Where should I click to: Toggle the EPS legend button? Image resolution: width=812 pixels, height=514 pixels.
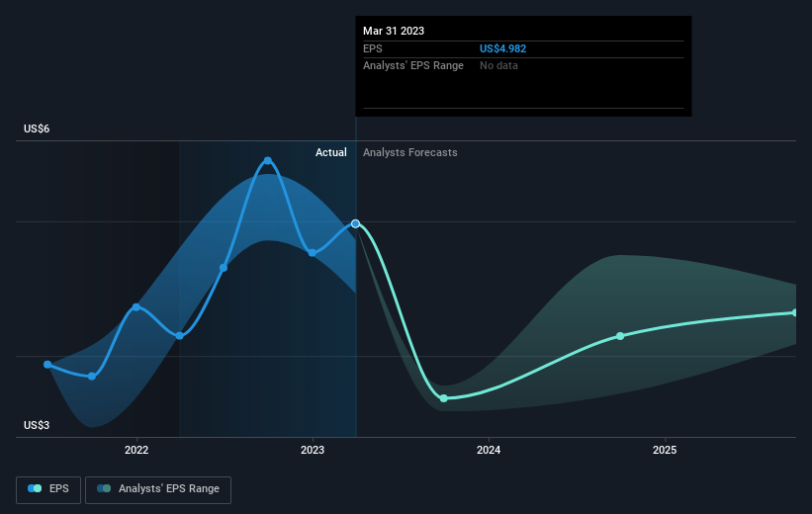pos(48,489)
